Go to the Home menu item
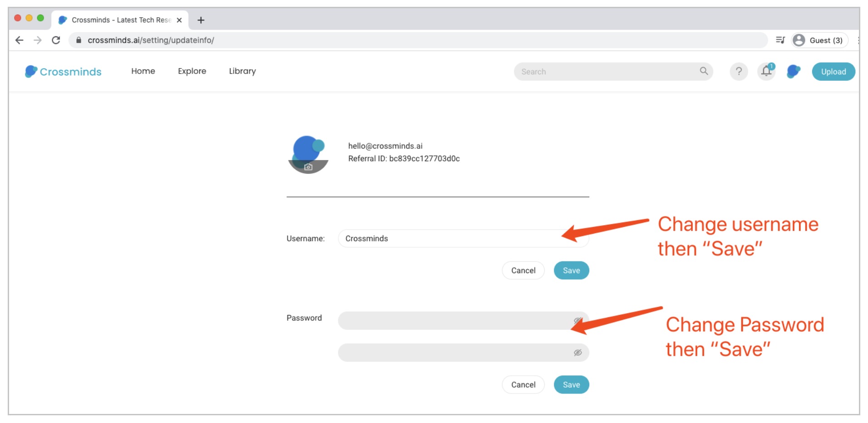The height and width of the screenshot is (423, 868). pyautogui.click(x=143, y=71)
